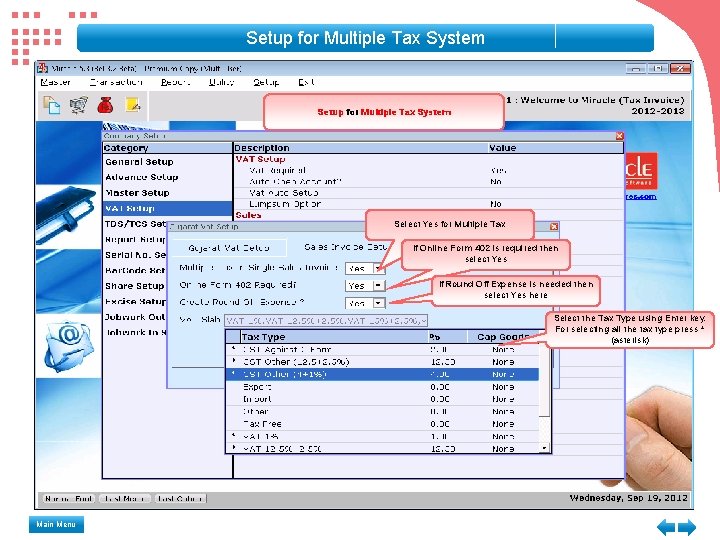720x540 pixels.
Task: Click the Main Menu slide button
Action: (x=56, y=524)
